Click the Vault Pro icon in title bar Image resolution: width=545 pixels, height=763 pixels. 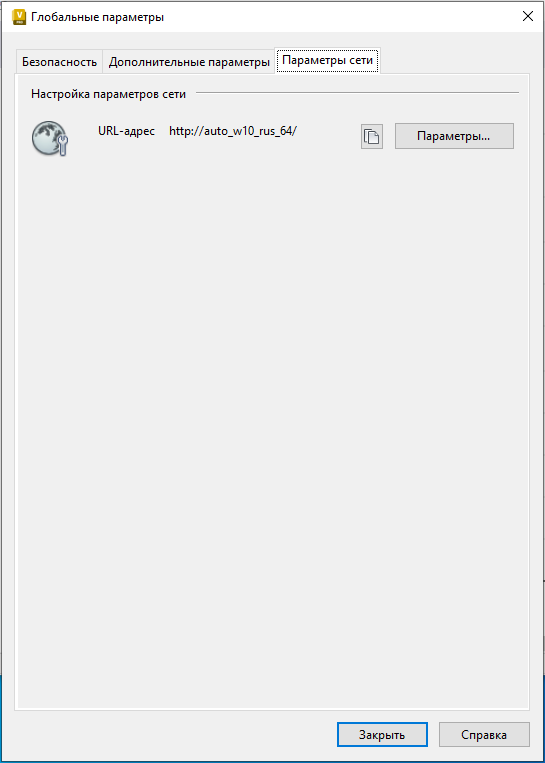tap(19, 18)
